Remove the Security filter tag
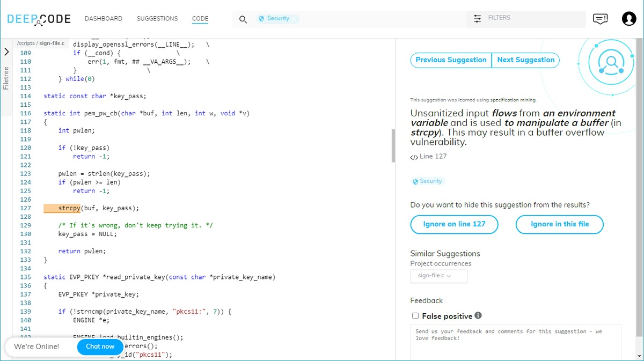 click(295, 19)
